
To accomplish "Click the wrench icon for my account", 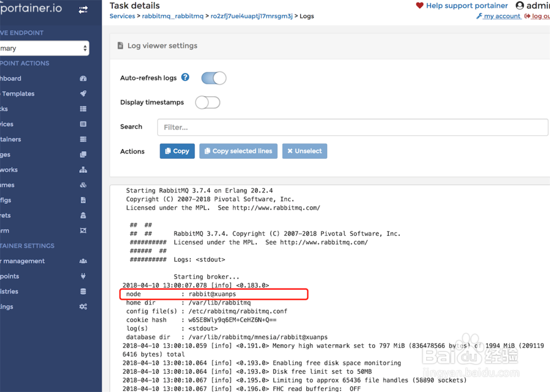I will [x=479, y=16].
